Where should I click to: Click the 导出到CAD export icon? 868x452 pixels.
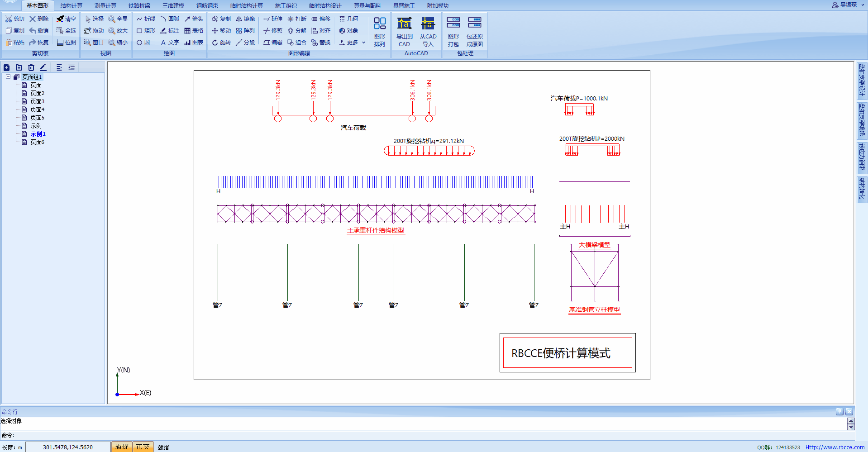pos(403,31)
